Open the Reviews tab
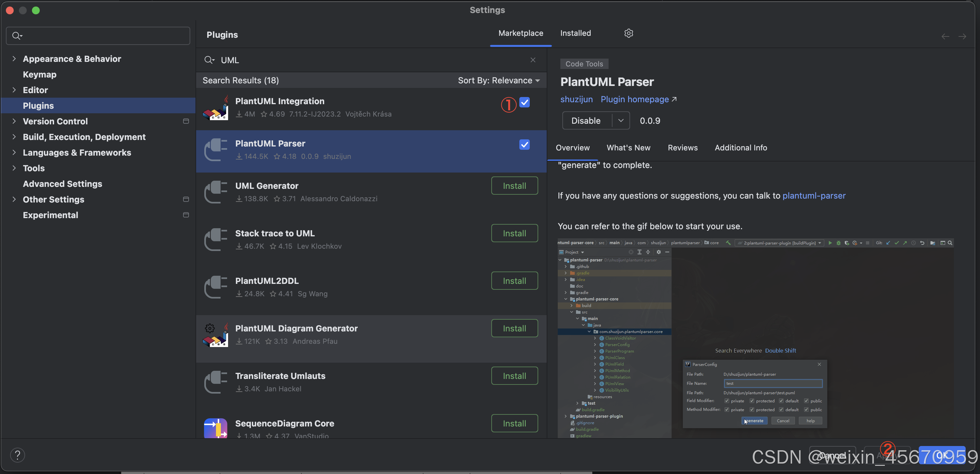980x474 pixels. click(x=683, y=147)
